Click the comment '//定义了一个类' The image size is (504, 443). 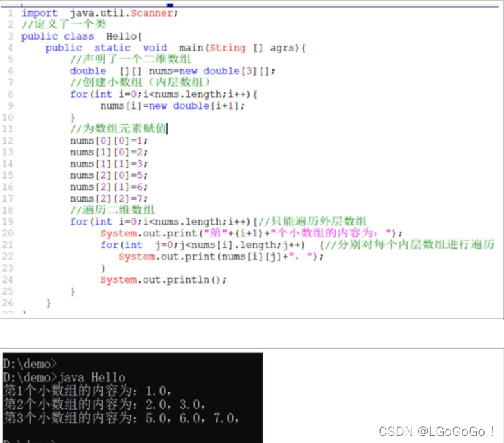point(64,24)
